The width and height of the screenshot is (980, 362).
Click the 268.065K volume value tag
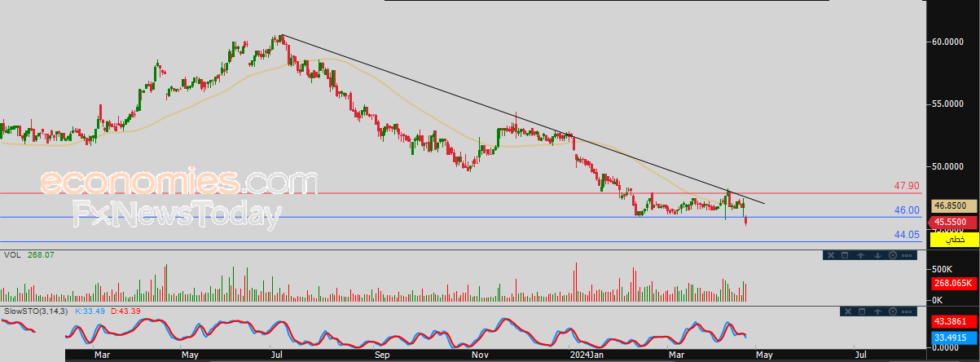click(x=954, y=283)
